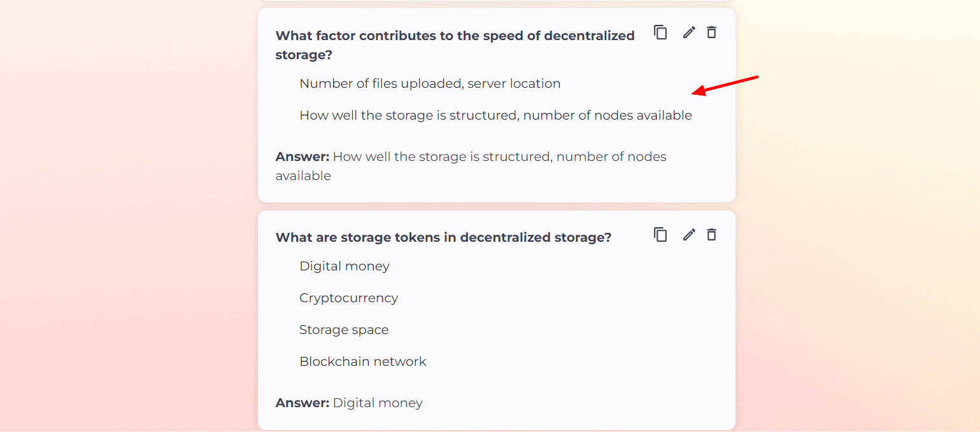Click the partially visible card at the top

pos(496,3)
